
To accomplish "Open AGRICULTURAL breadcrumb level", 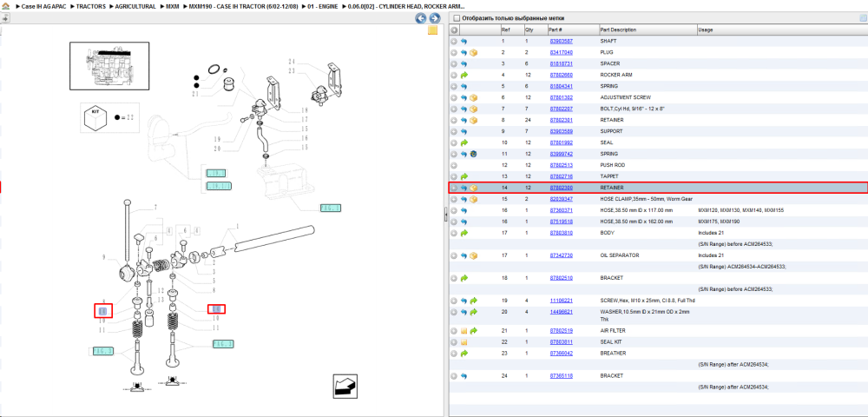I will point(135,6).
